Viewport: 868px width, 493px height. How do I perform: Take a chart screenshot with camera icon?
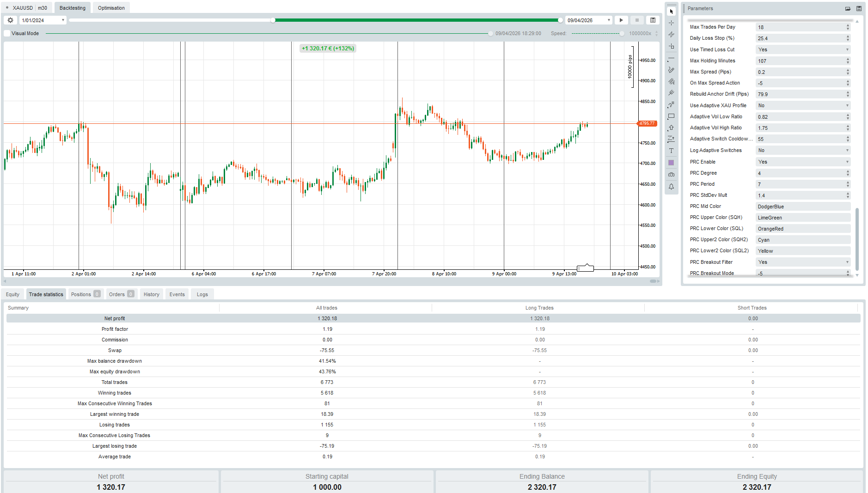click(x=672, y=174)
